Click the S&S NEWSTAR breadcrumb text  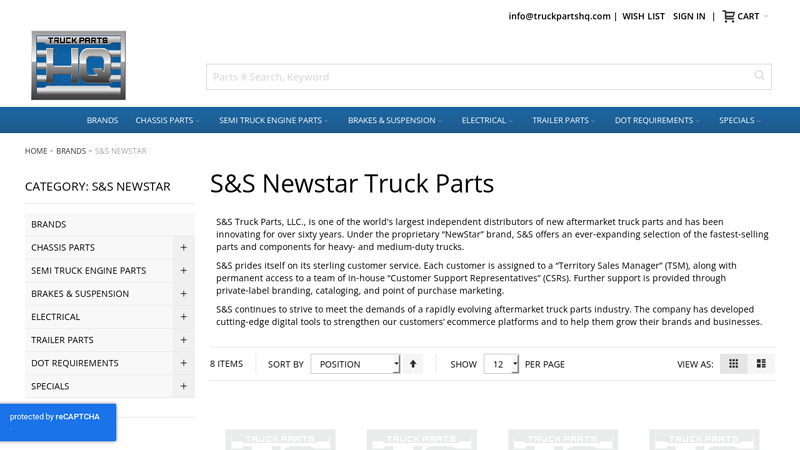point(120,151)
